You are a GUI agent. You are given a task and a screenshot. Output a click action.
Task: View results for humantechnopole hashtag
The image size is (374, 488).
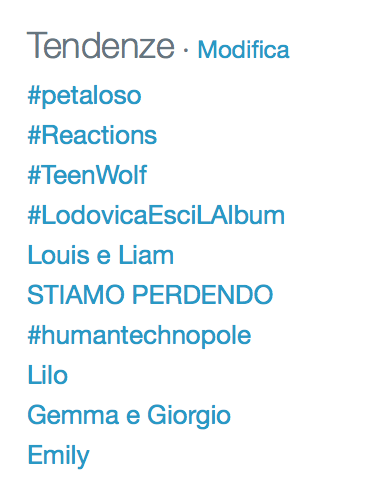(x=139, y=335)
